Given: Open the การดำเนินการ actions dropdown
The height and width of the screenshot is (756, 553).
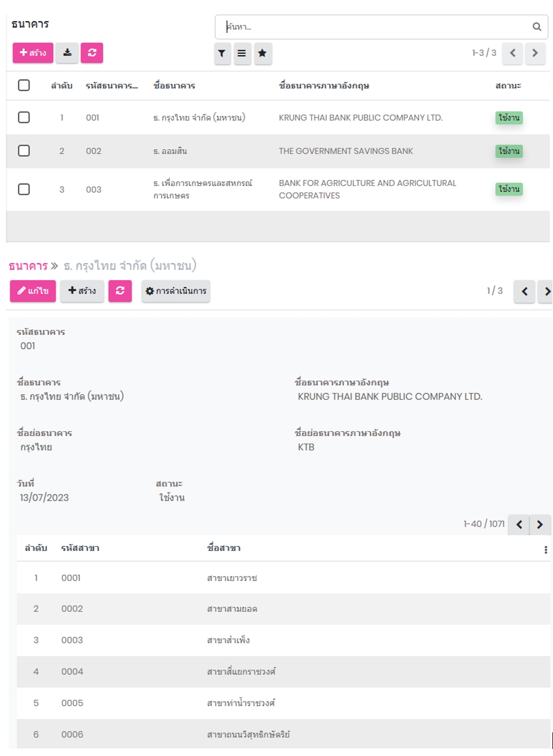Looking at the screenshot, I should tap(176, 291).
